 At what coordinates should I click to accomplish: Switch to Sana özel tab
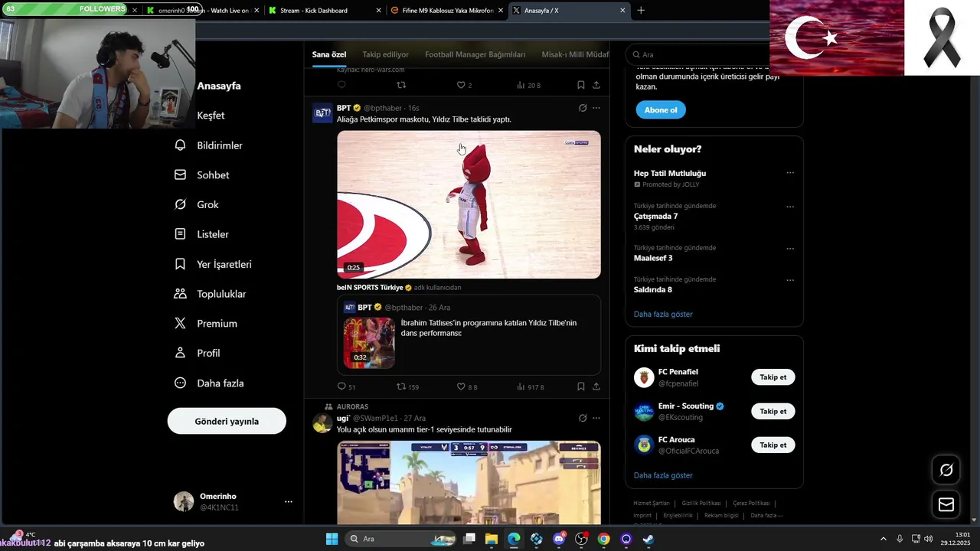click(x=329, y=54)
